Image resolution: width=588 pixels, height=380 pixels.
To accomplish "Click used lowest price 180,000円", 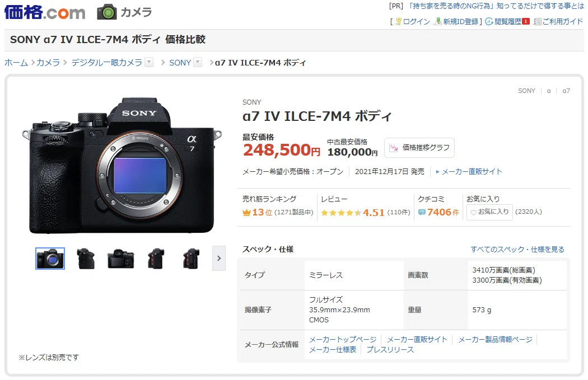I will pos(352,152).
